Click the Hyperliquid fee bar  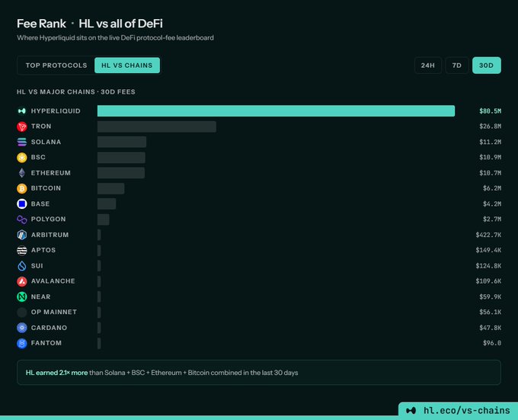[277, 111]
